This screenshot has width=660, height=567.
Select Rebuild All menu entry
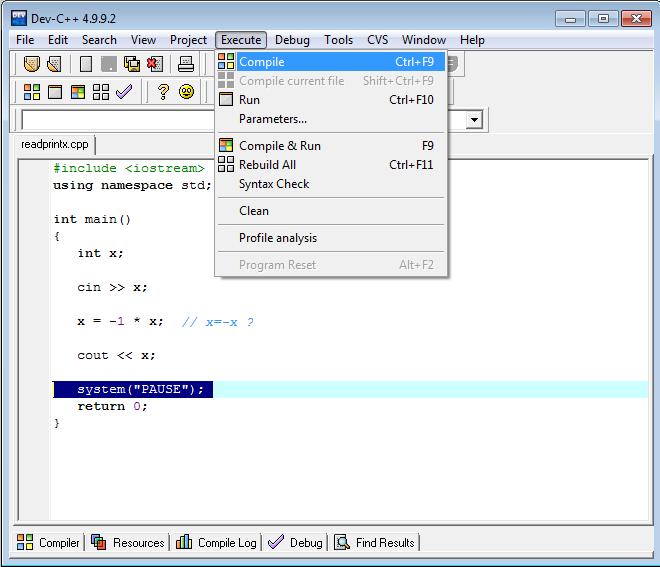[x=331, y=165]
